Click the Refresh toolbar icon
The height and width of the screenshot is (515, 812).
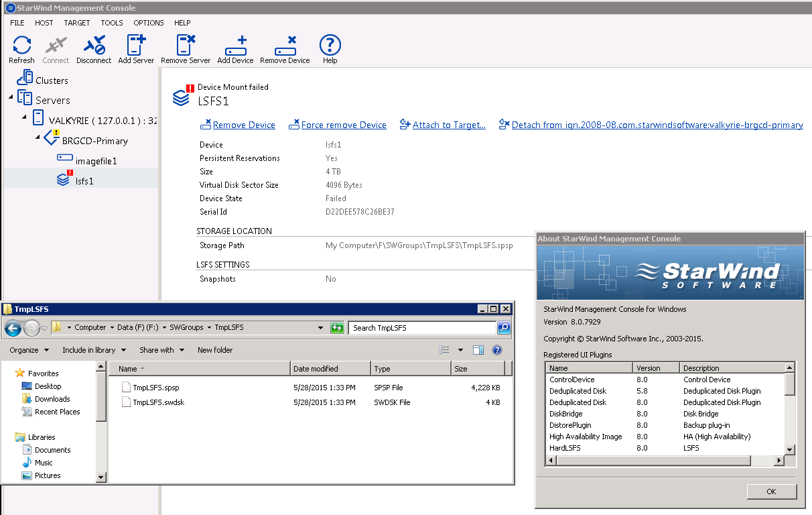pos(21,46)
